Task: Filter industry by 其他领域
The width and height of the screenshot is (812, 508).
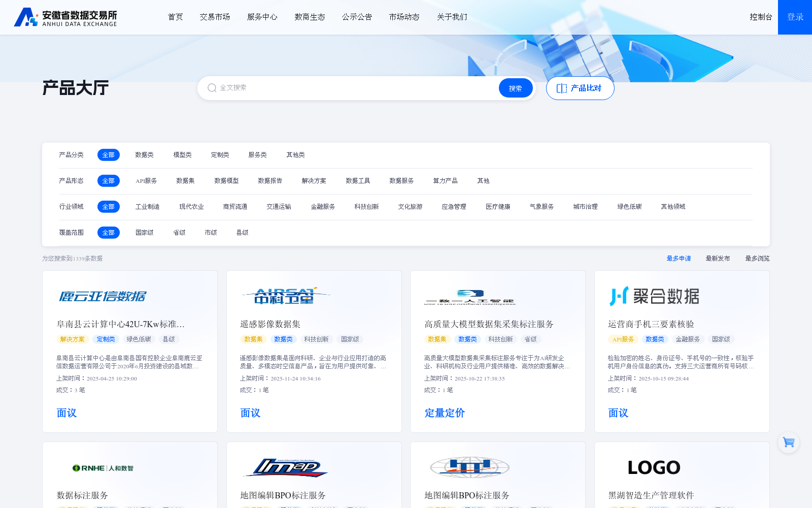Action: click(x=673, y=207)
